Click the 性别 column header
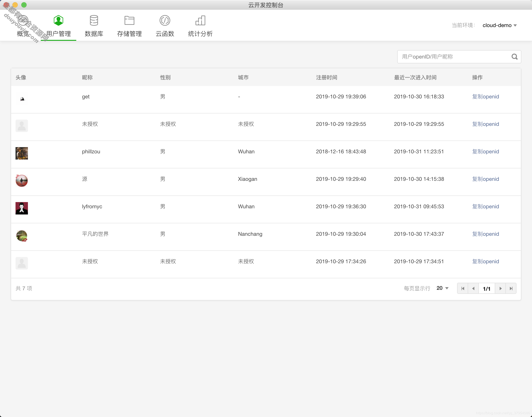532x417 pixels. [x=165, y=77]
